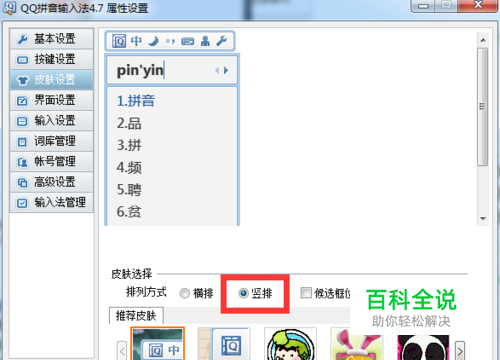Viewport: 500px width, 360px height.
Task: Click the vertical scrollbar thumb
Action: (482, 107)
